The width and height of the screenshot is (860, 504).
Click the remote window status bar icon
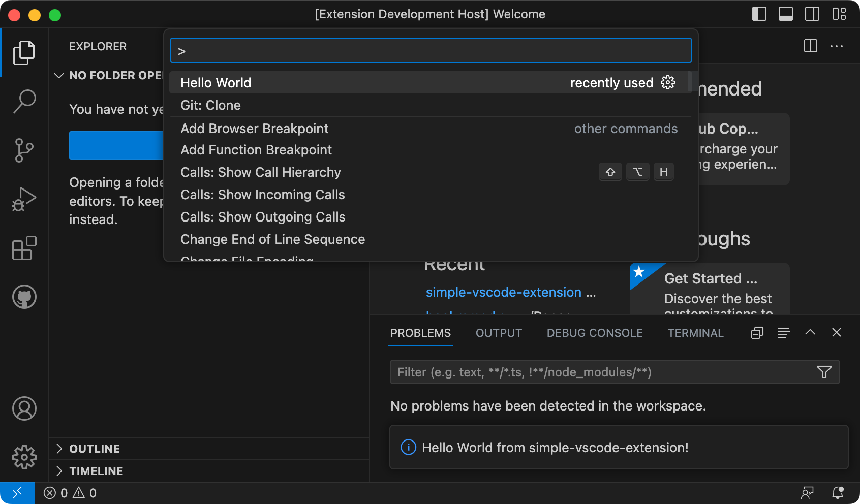point(17,493)
